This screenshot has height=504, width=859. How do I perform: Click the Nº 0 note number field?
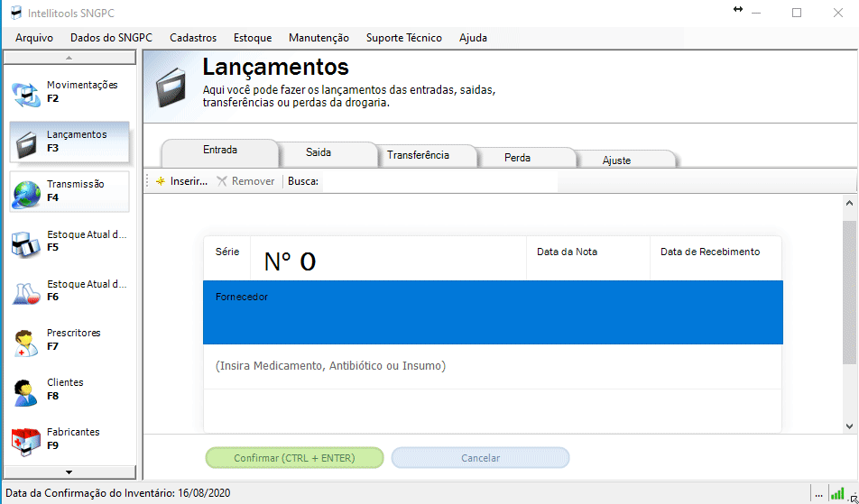tap(388, 258)
